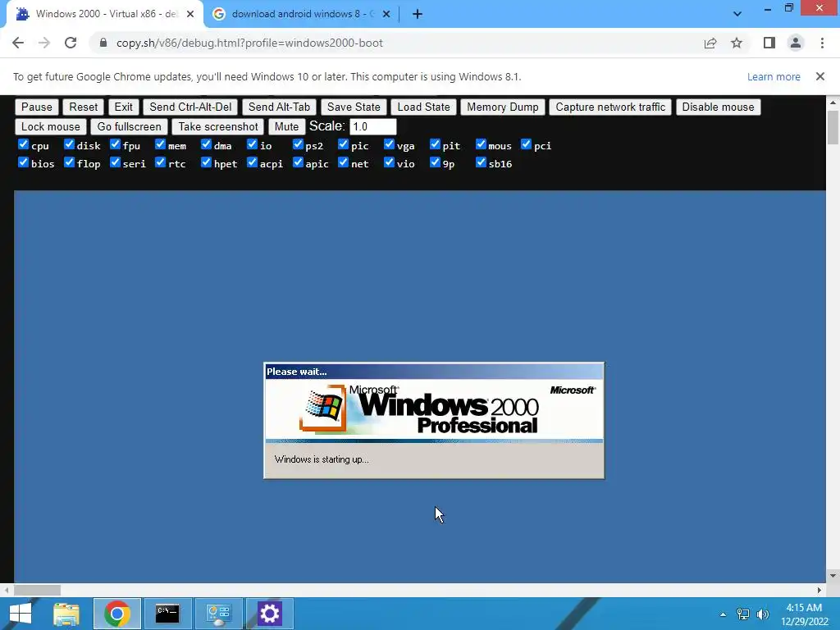The width and height of the screenshot is (840, 630).
Task: Toggle the bios checkbox
Action: pos(23,162)
